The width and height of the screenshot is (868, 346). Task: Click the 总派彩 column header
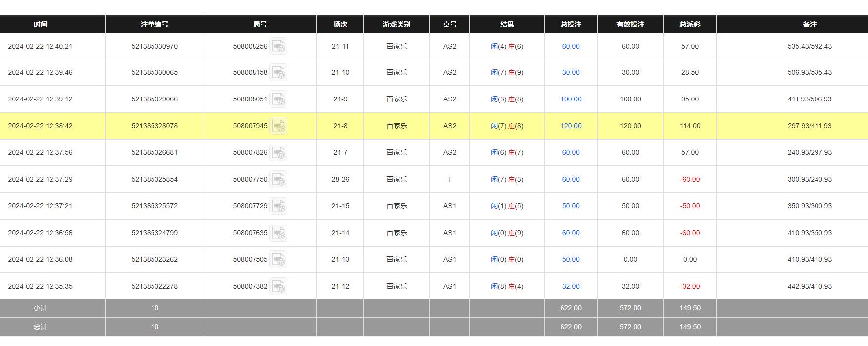coord(690,24)
